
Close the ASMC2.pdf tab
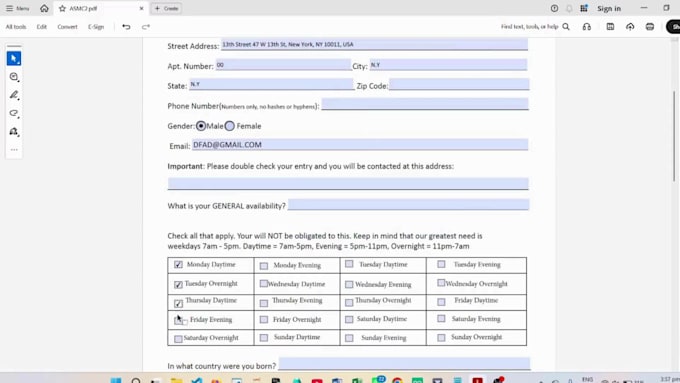coord(141,8)
